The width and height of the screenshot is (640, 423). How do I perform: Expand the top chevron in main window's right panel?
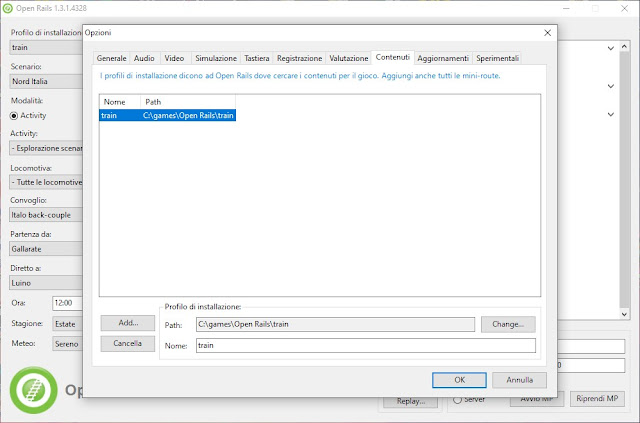point(611,48)
